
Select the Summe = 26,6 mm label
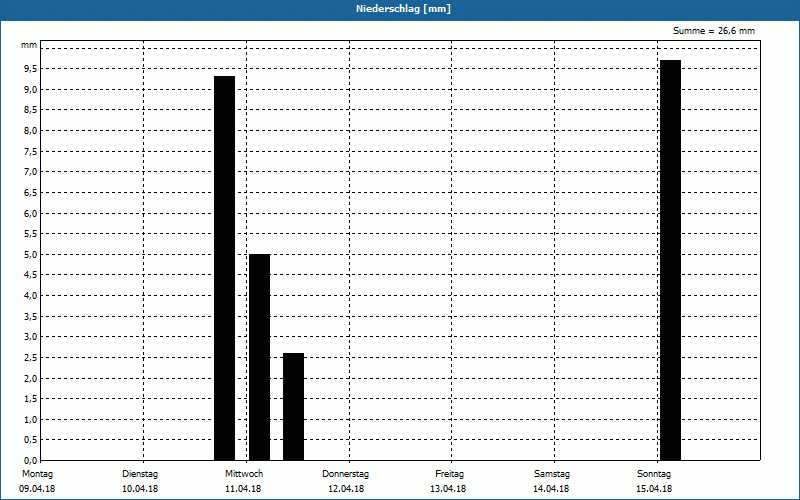coord(714,31)
